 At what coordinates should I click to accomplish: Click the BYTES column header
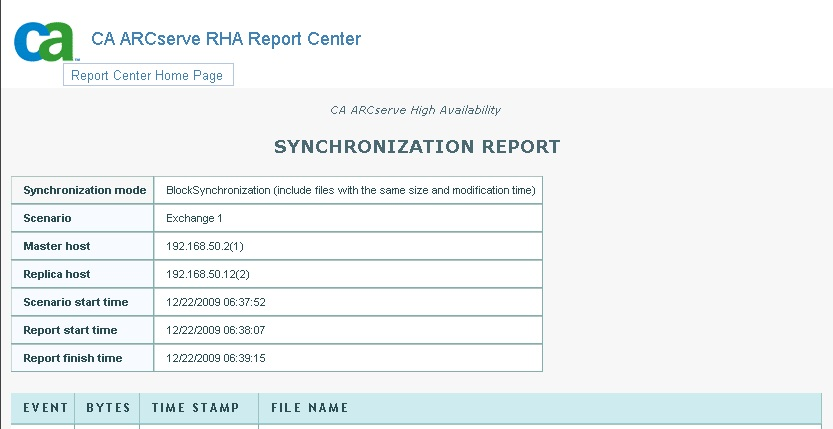click(x=108, y=408)
